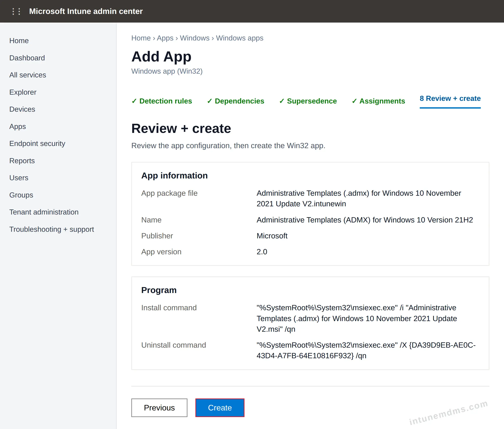Select the Publisher value 'Microsoft'
The width and height of the screenshot is (504, 429).
[272, 236]
